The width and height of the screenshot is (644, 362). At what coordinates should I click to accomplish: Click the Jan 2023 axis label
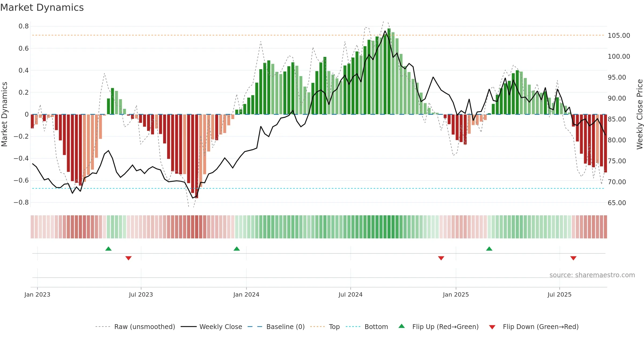pyautogui.click(x=37, y=294)
